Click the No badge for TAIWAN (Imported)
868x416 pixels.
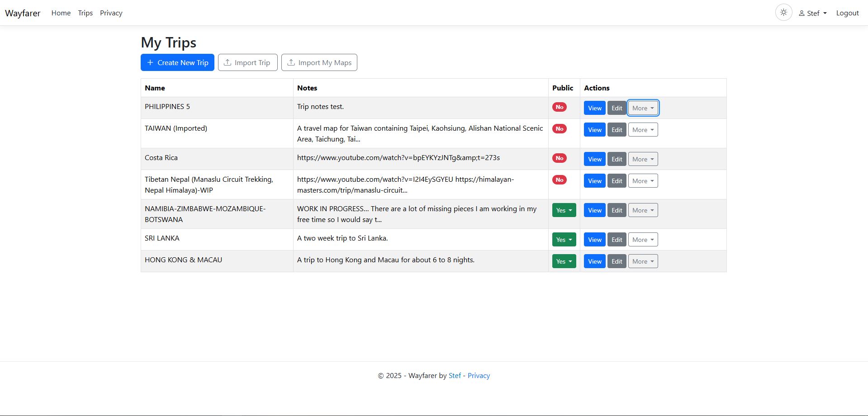click(x=560, y=129)
